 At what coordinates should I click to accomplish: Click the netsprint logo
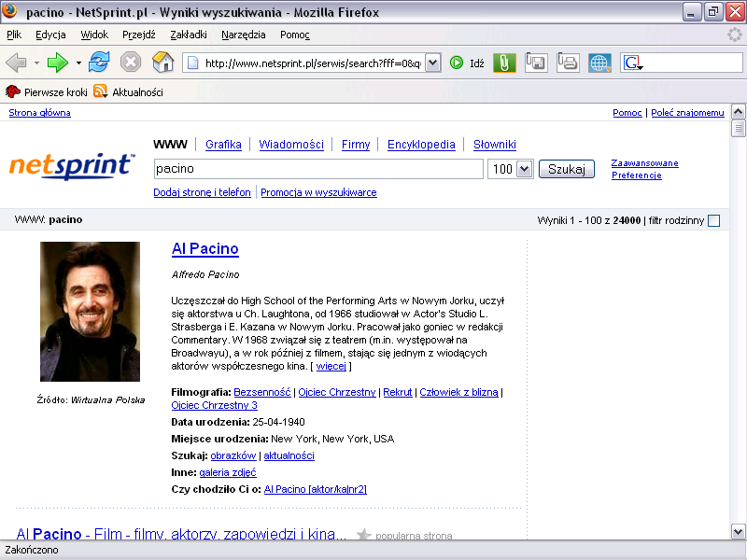coord(72,166)
